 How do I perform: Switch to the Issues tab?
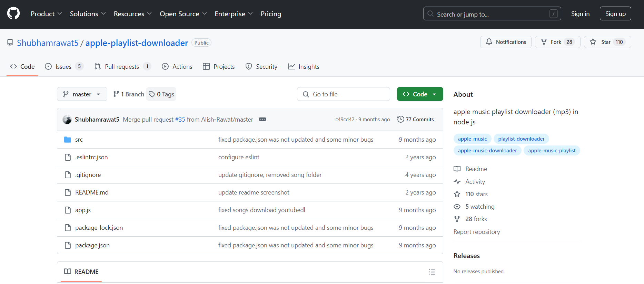(x=64, y=67)
